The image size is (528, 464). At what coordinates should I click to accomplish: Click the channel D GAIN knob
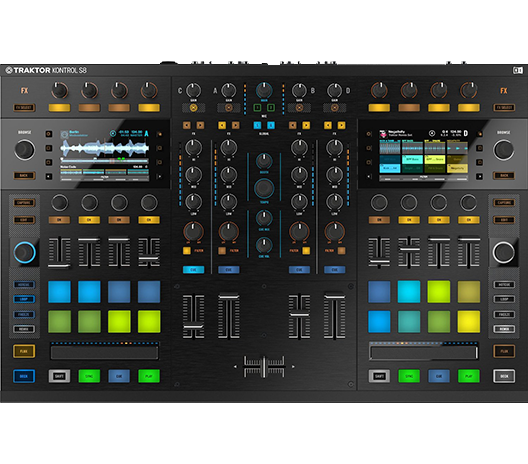(334, 90)
